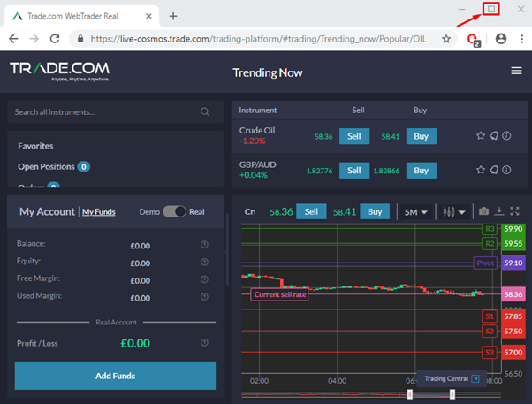532x404 pixels.
Task: Show help for Balance
Action: (204, 245)
